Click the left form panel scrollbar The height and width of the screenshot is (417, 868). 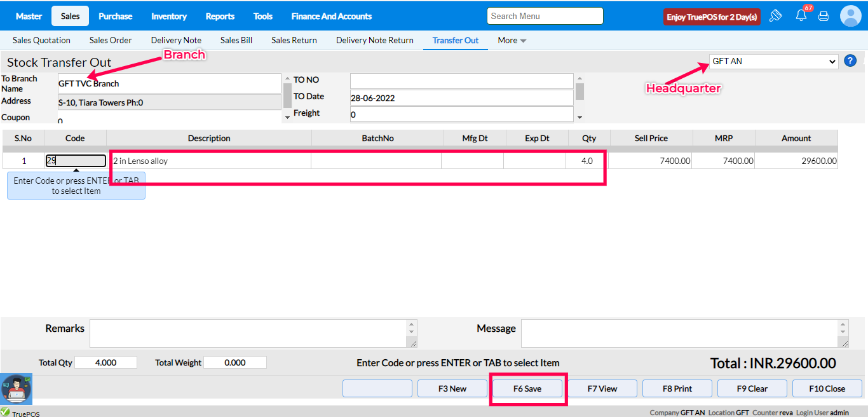click(x=287, y=96)
